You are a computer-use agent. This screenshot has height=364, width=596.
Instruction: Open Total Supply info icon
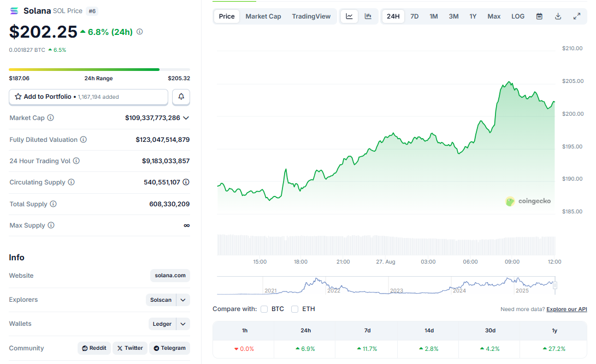click(x=53, y=204)
